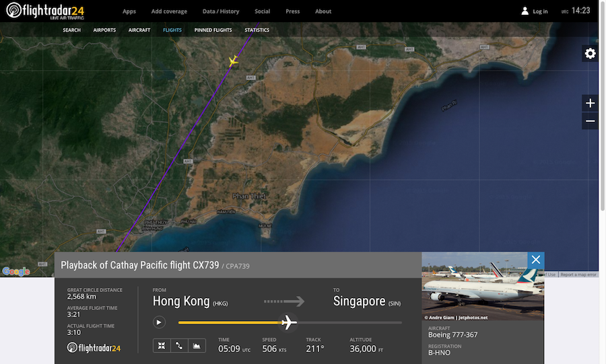Open the Social menu
The width and height of the screenshot is (606, 364).
(x=262, y=11)
